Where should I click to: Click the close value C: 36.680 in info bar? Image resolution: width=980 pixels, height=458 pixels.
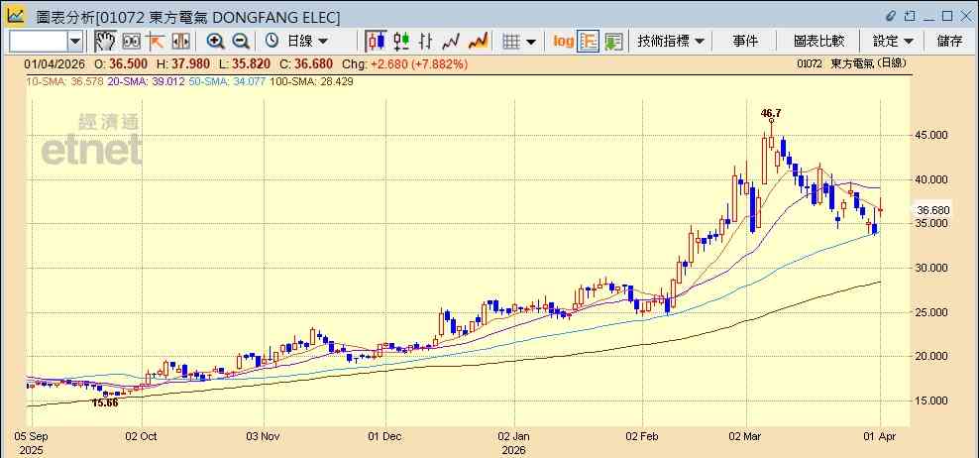306,63
